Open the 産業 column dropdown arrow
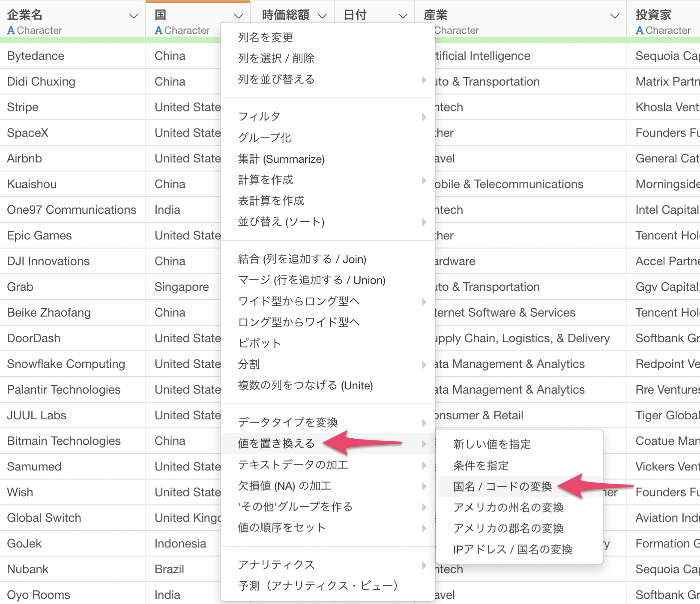The width and height of the screenshot is (700, 604). click(x=615, y=16)
